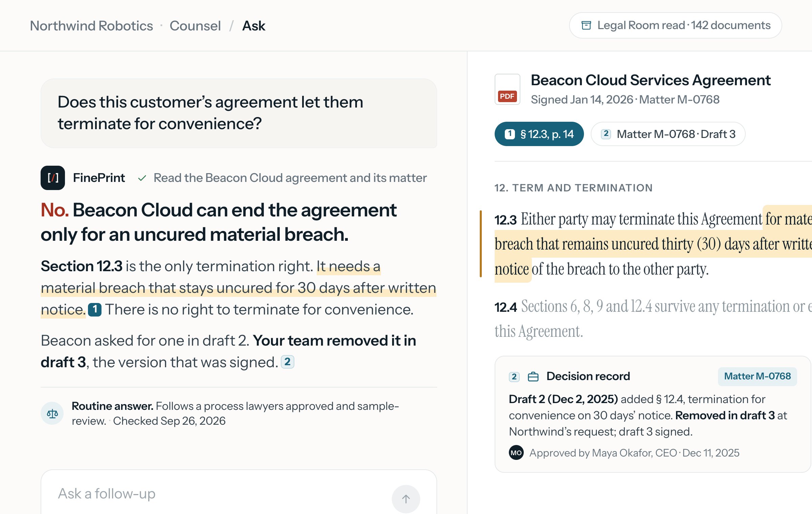This screenshot has width=812, height=514.
Task: Click the Beacon Cloud Services Agreement title
Action: pos(650,80)
